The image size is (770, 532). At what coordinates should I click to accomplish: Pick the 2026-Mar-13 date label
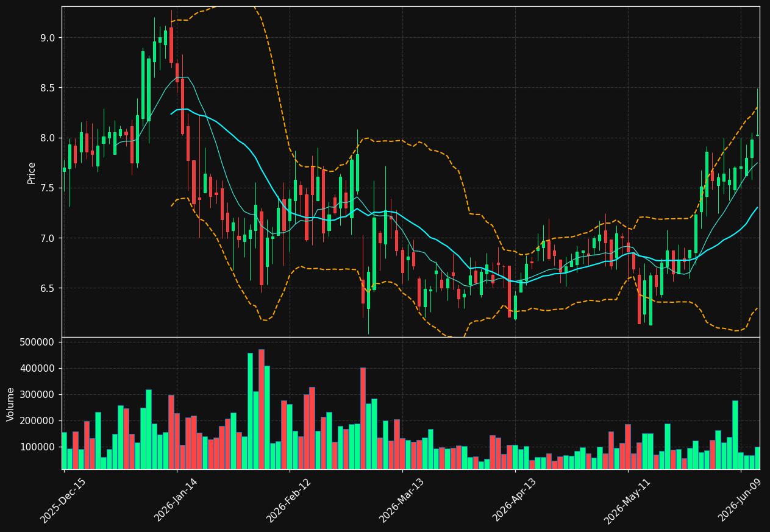point(401,500)
